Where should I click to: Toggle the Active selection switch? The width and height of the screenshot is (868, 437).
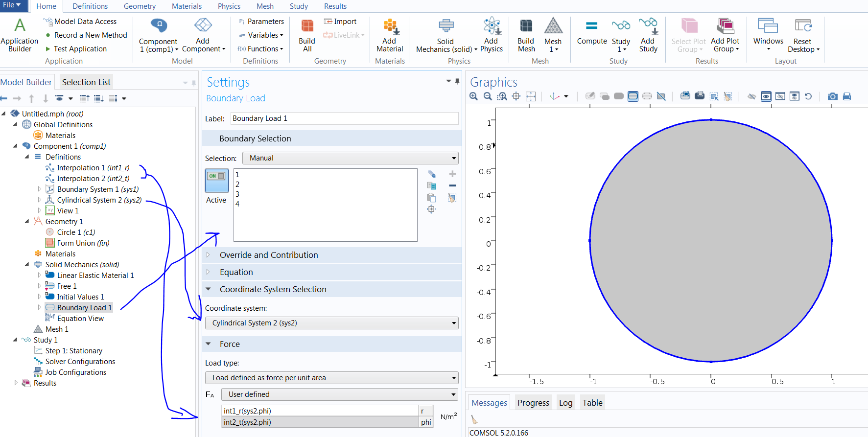click(216, 180)
